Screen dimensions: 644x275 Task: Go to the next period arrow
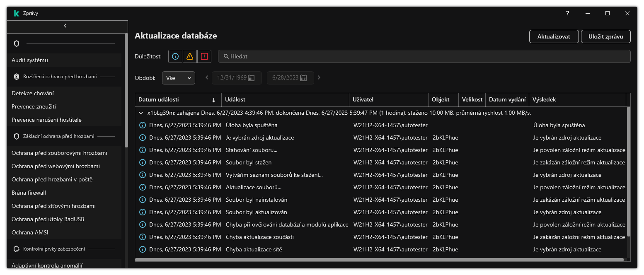[x=319, y=77]
